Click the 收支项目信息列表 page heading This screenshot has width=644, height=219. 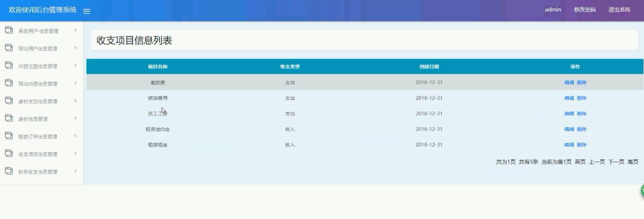(x=134, y=41)
